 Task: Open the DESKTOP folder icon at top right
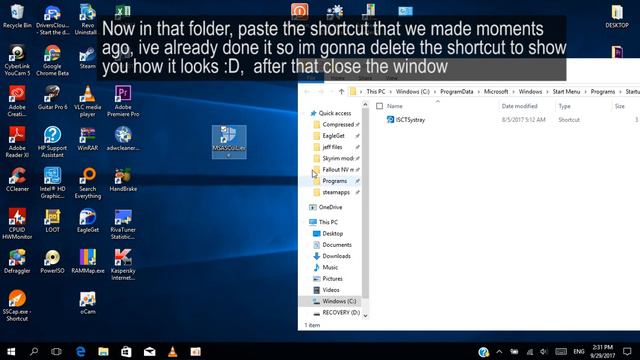pyautogui.click(x=617, y=16)
